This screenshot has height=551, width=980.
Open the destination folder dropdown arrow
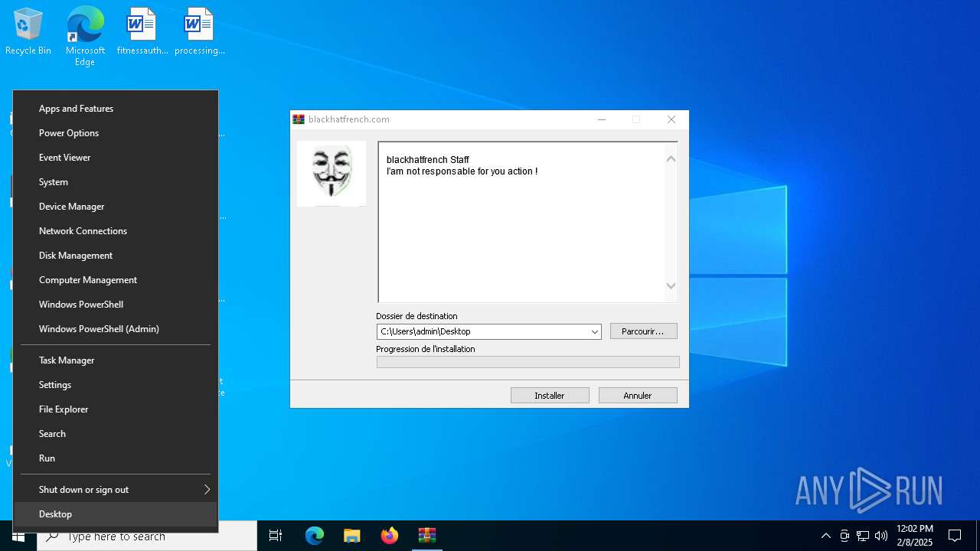[594, 332]
